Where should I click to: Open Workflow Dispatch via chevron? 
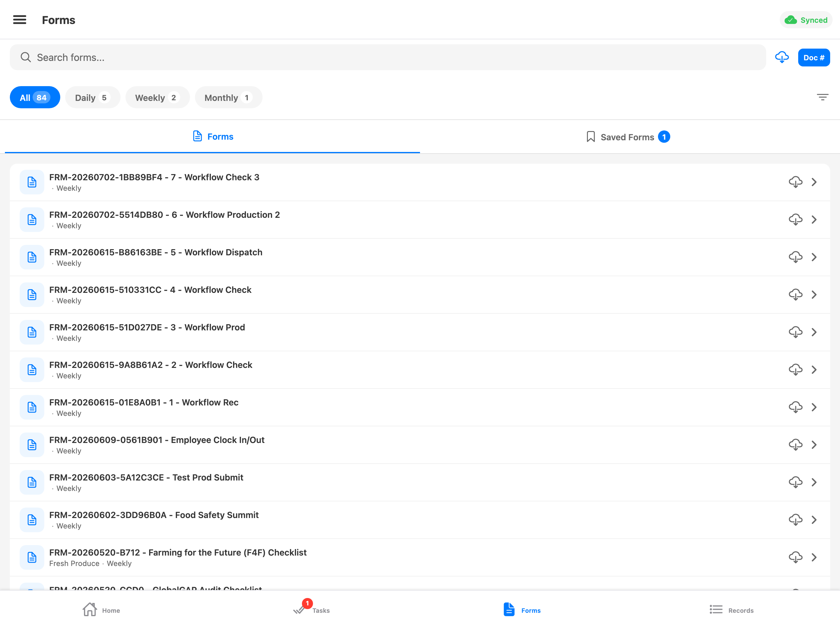[814, 257]
